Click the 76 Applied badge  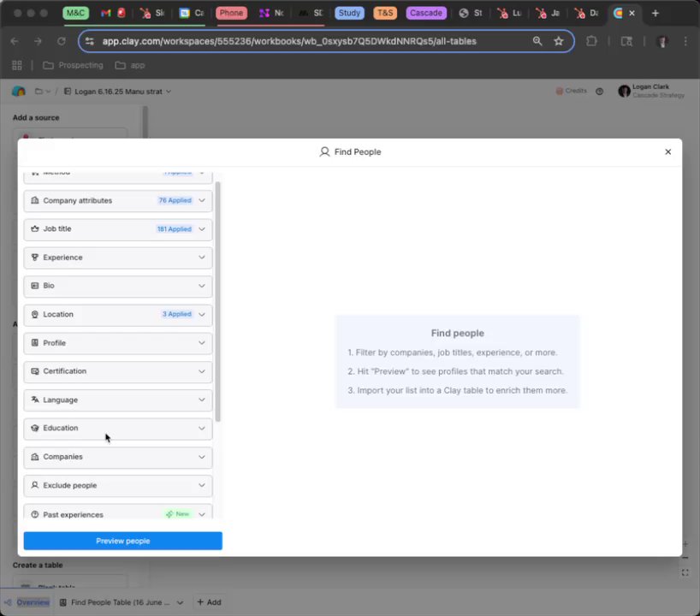point(175,200)
